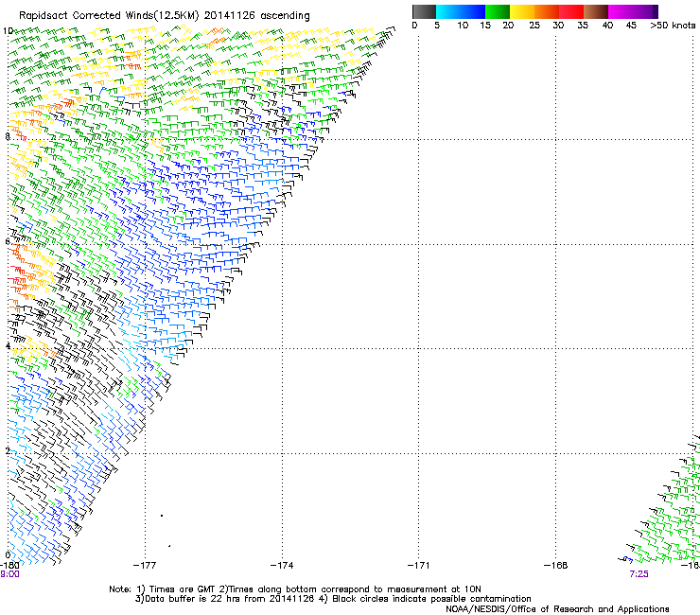Select the cyan 5-10 knots color swatch

tap(448, 11)
